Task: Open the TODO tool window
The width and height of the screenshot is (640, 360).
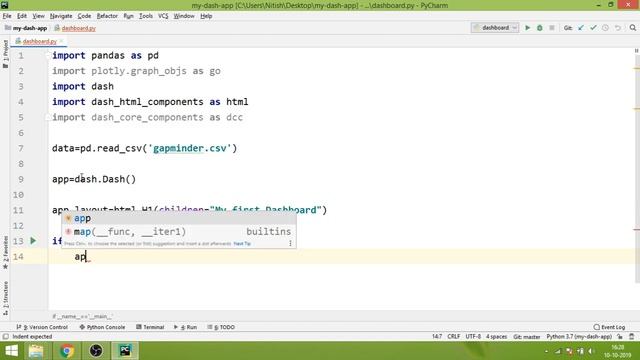Action: [x=221, y=327]
